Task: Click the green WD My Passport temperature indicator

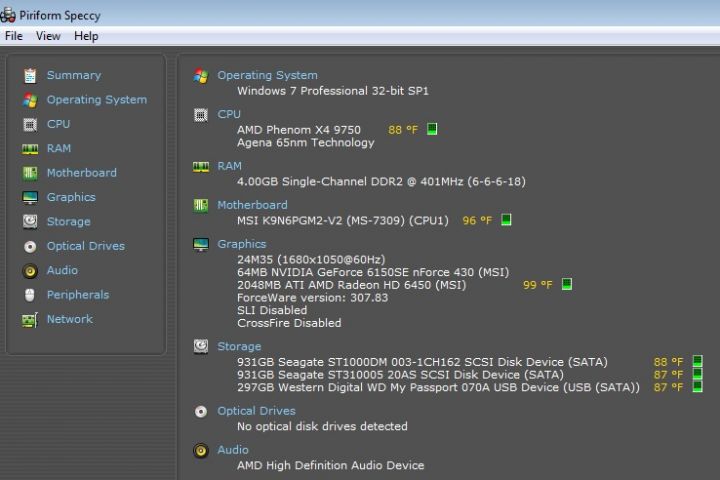Action: coord(698,387)
